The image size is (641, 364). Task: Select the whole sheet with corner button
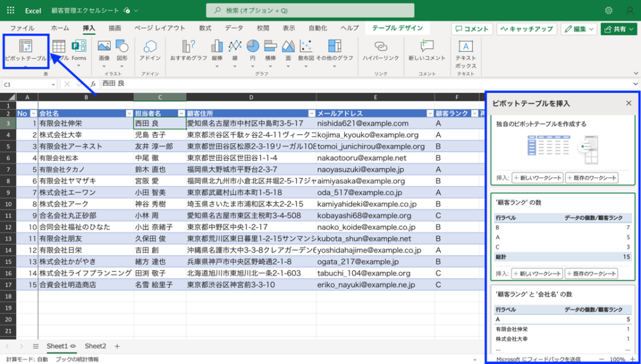click(x=9, y=97)
